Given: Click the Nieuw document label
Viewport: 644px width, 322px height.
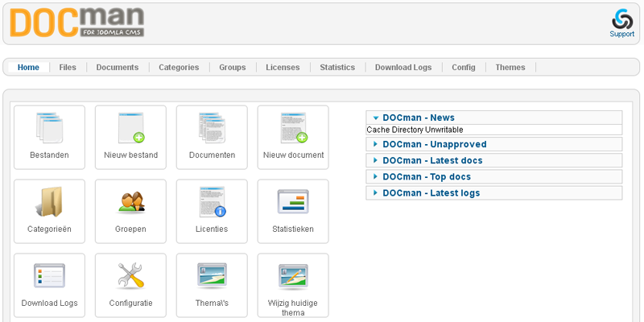Looking at the screenshot, I should (x=293, y=155).
